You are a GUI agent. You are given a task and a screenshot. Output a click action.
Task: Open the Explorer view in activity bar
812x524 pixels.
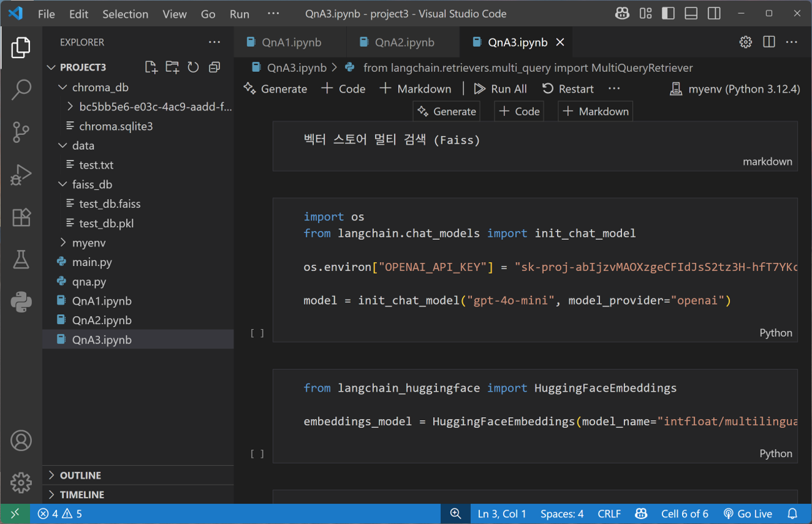[x=21, y=47]
